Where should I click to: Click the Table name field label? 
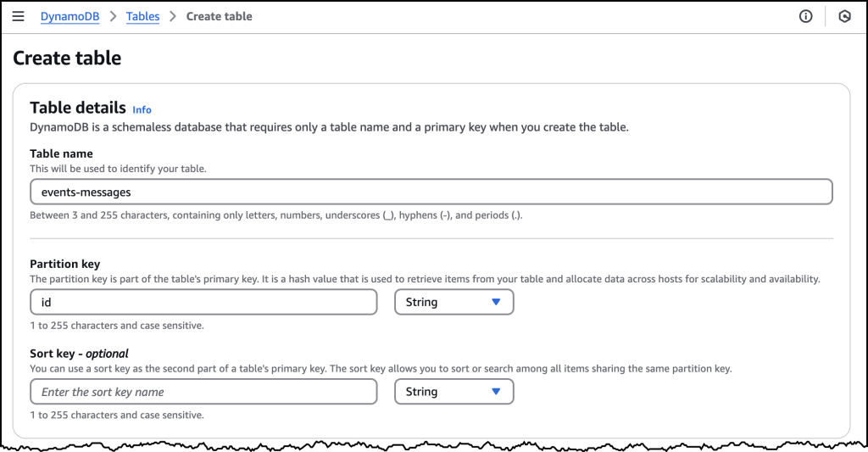[x=61, y=153]
